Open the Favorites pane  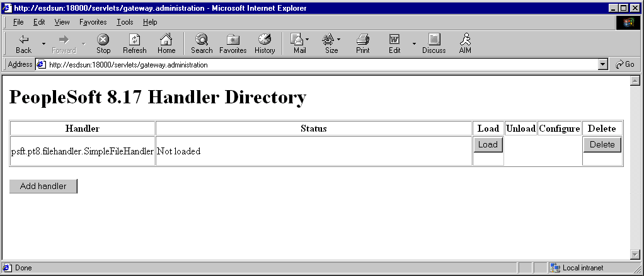233,44
